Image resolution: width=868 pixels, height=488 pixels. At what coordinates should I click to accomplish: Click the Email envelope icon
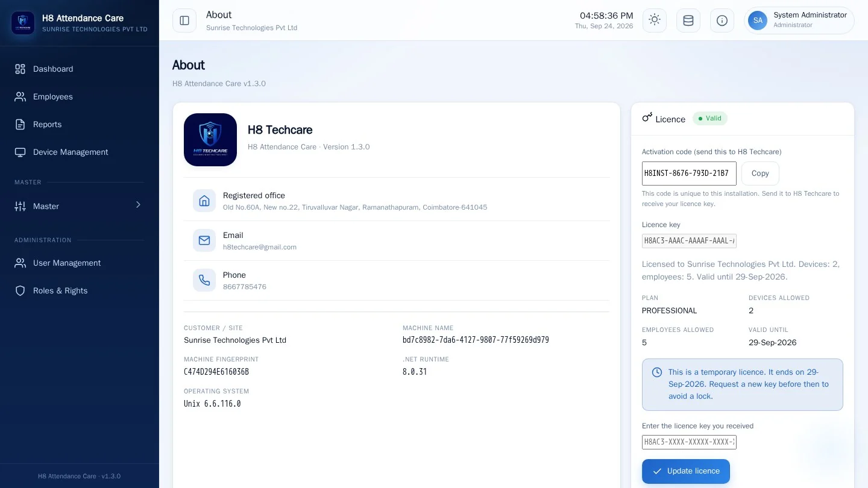tap(204, 240)
